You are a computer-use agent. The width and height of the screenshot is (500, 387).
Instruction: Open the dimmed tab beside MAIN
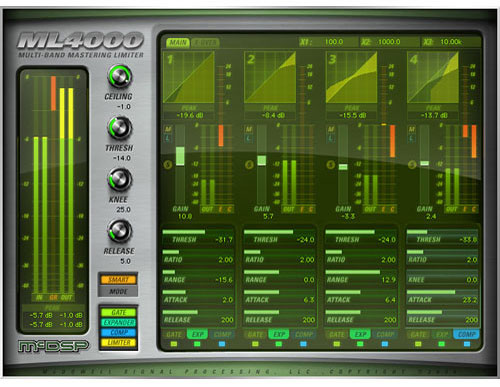pyautogui.click(x=205, y=42)
